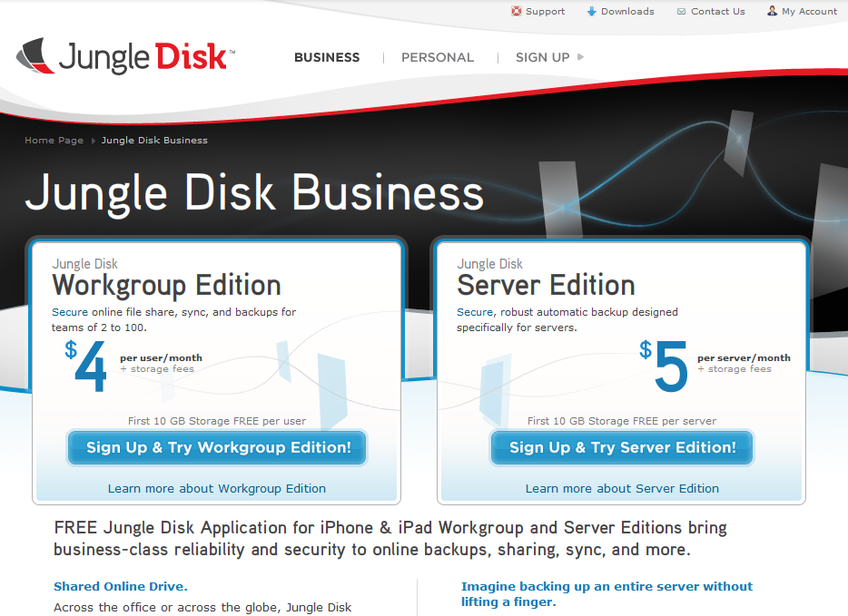Click the Support lifebuoy icon

pos(517,11)
